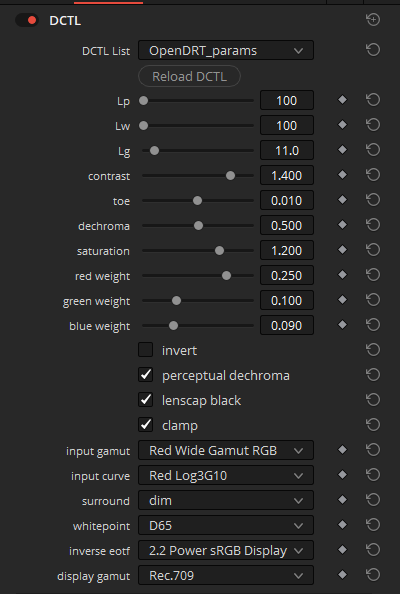Viewport: 400px width, 594px height.
Task: Click the Reload DCTL button
Action: 189,76
